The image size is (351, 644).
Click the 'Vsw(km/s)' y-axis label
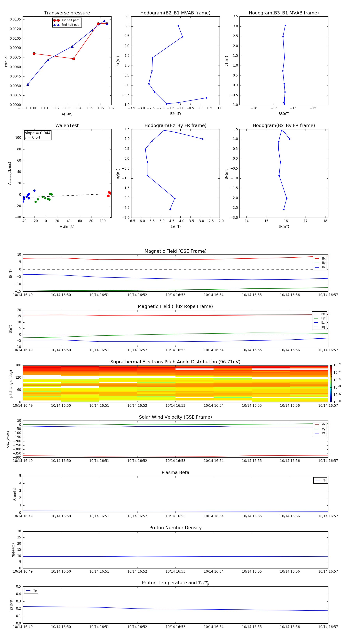[8, 439]
